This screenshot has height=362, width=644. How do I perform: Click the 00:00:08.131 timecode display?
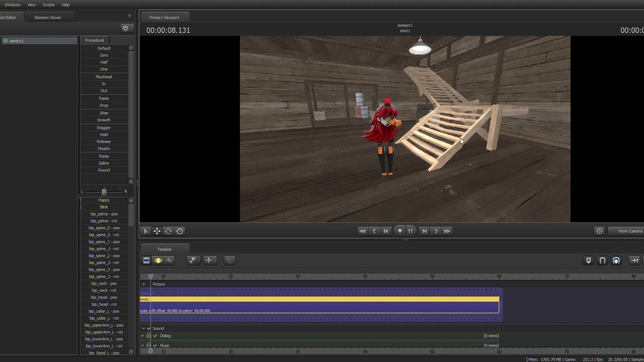pyautogui.click(x=168, y=30)
